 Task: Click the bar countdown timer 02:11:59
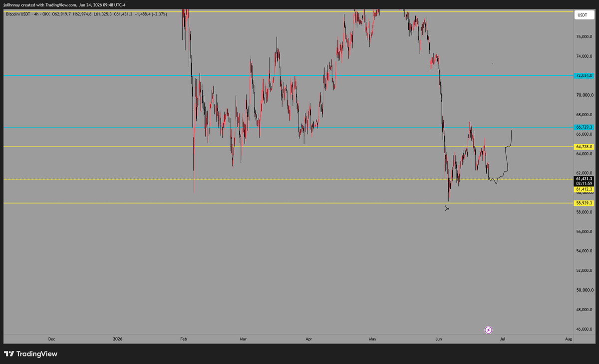point(584,183)
